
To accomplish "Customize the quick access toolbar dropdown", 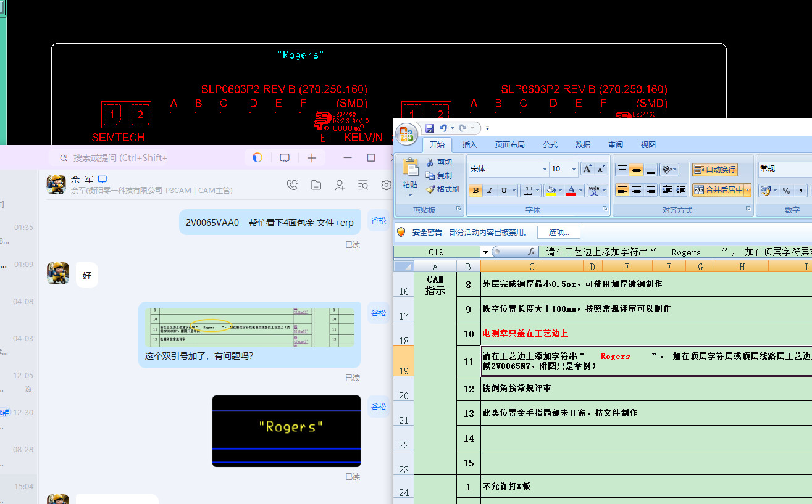I will click(487, 128).
